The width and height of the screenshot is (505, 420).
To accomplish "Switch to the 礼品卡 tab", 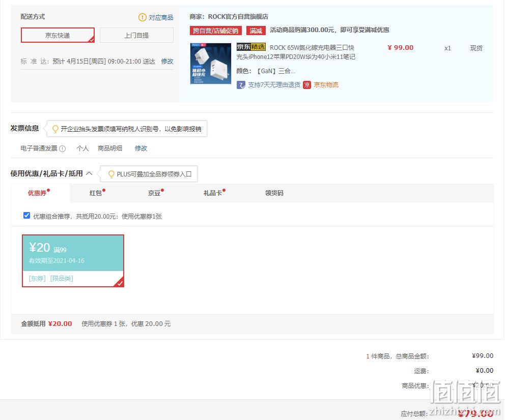I will 214,193.
